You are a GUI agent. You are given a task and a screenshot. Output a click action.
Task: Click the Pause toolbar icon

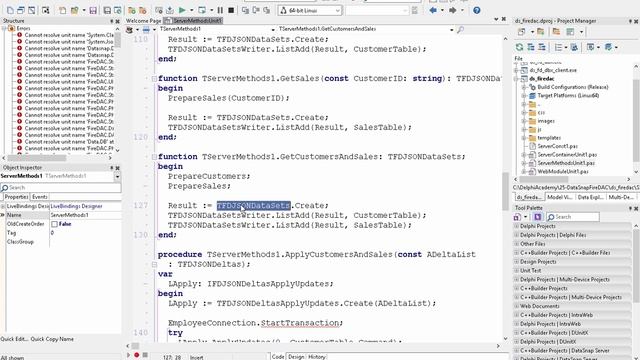click(220, 10)
